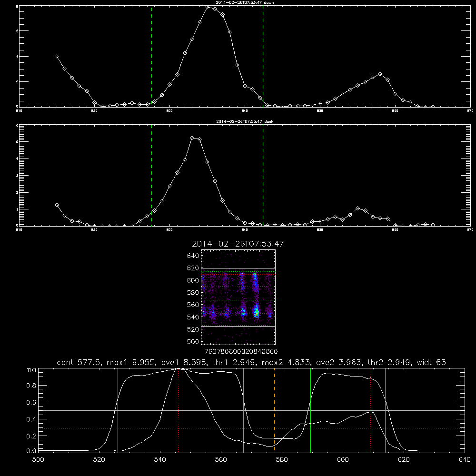Click the heatmap y-axis label 600

pyautogui.click(x=193, y=280)
